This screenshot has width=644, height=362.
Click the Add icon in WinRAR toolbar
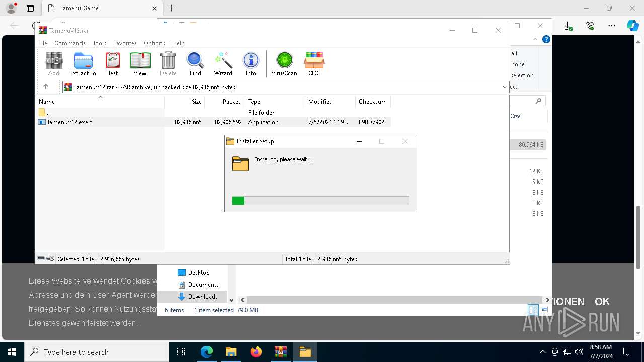pos(54,64)
